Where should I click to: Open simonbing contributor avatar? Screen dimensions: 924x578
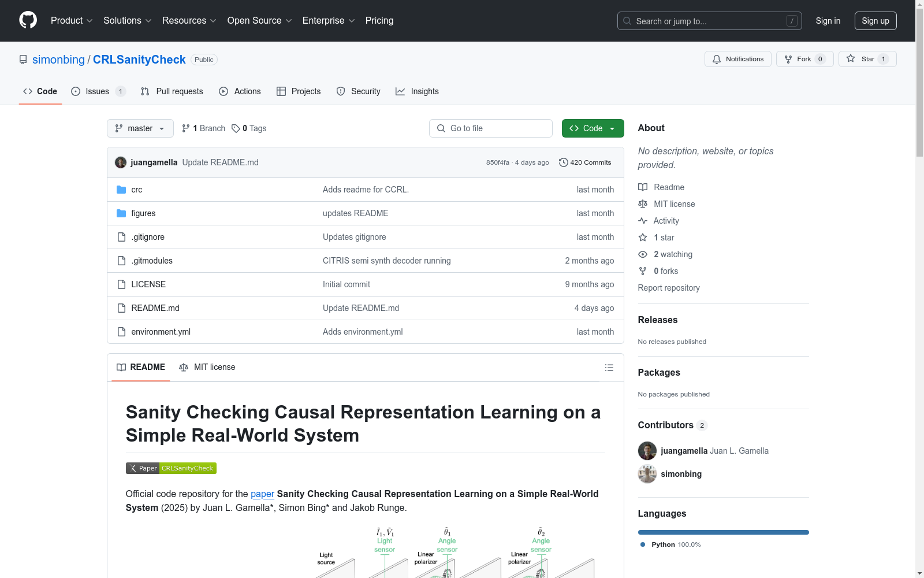click(647, 474)
